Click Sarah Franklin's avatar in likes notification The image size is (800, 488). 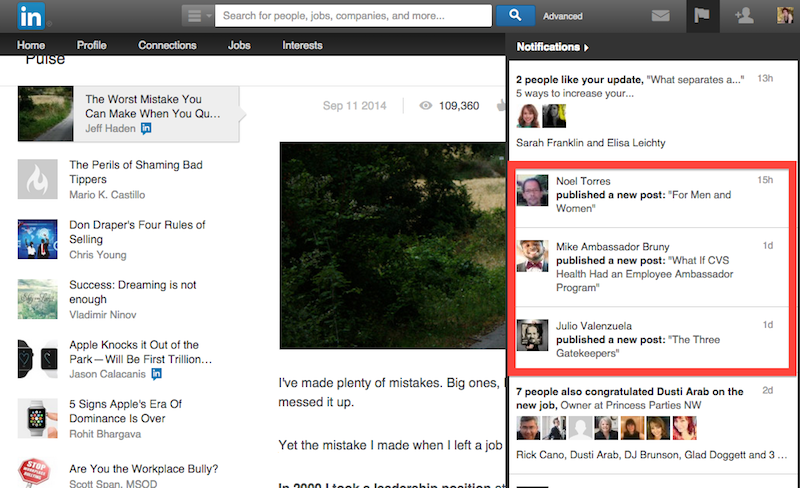528,116
